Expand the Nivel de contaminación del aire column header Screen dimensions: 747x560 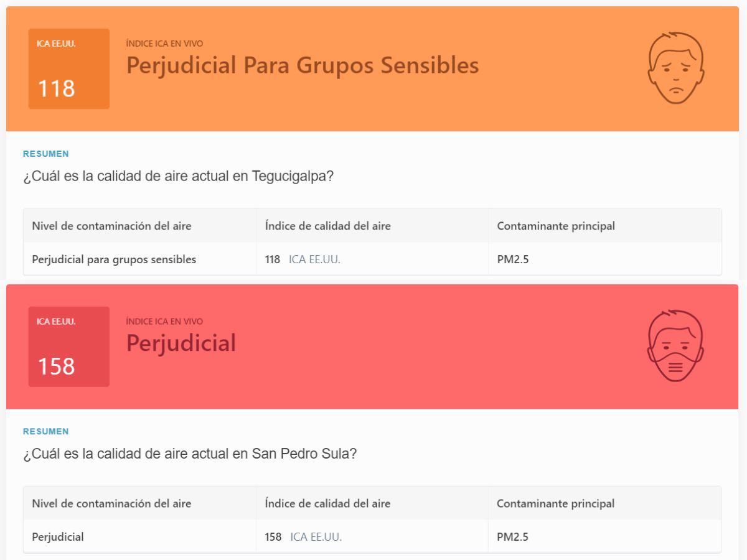tap(112, 226)
